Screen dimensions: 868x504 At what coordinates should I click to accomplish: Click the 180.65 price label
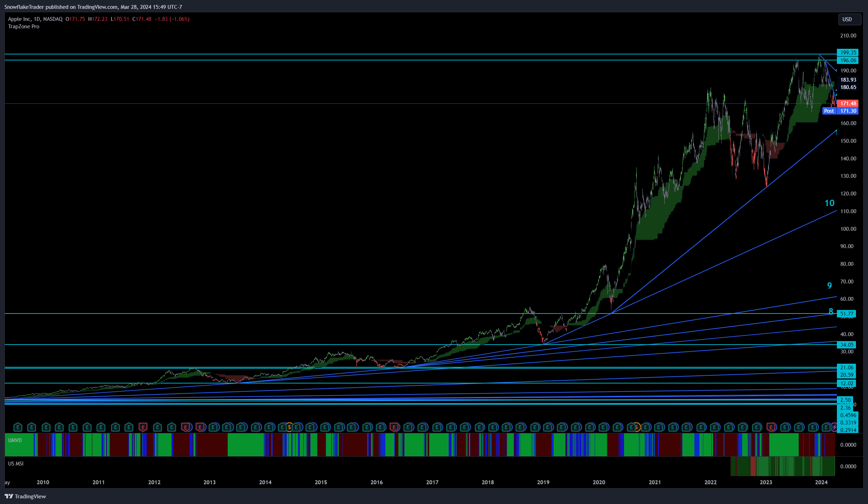pos(848,87)
